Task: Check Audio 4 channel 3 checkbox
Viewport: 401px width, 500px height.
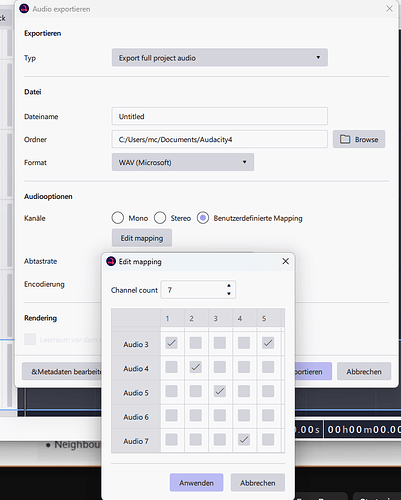Action: point(220,367)
